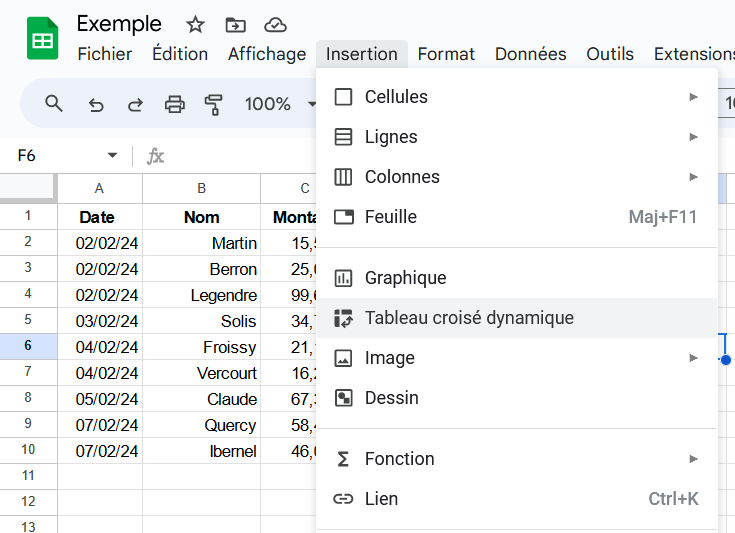Click the pivot table icon

tap(343, 318)
